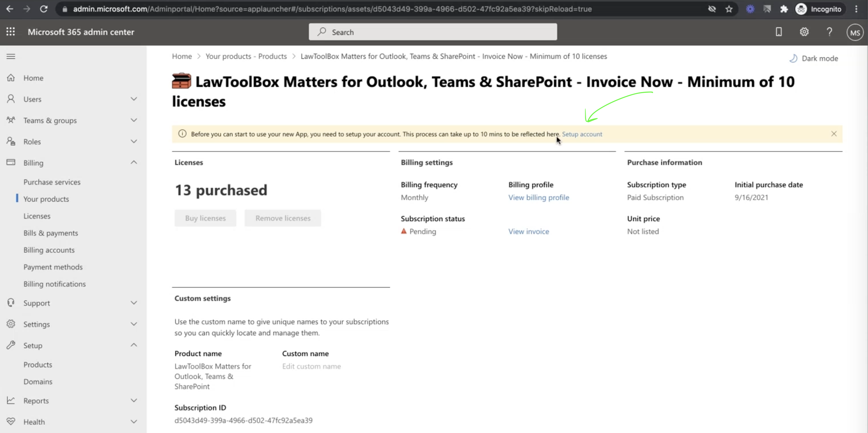
Task: Open Bills & payments in sidebar
Action: tap(50, 233)
